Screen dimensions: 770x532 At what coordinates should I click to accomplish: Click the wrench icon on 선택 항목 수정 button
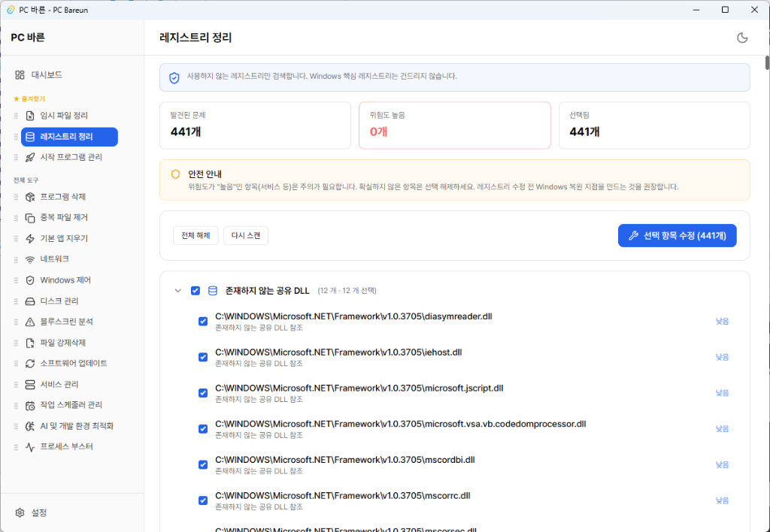(x=633, y=236)
